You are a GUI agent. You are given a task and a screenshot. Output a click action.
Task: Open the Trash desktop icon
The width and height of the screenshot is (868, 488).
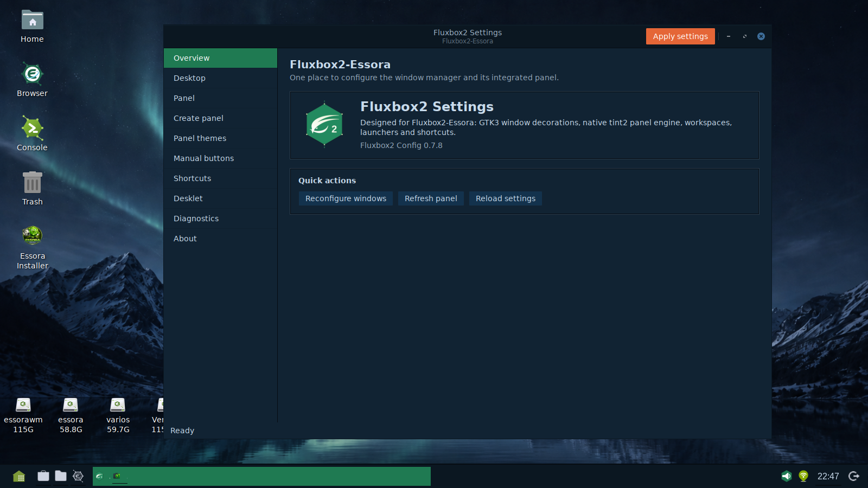coord(32,188)
